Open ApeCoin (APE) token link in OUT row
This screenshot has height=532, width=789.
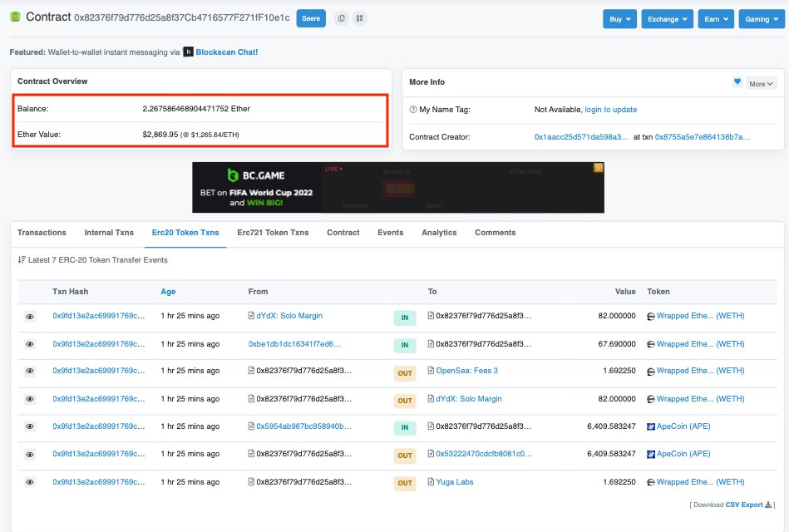point(683,454)
